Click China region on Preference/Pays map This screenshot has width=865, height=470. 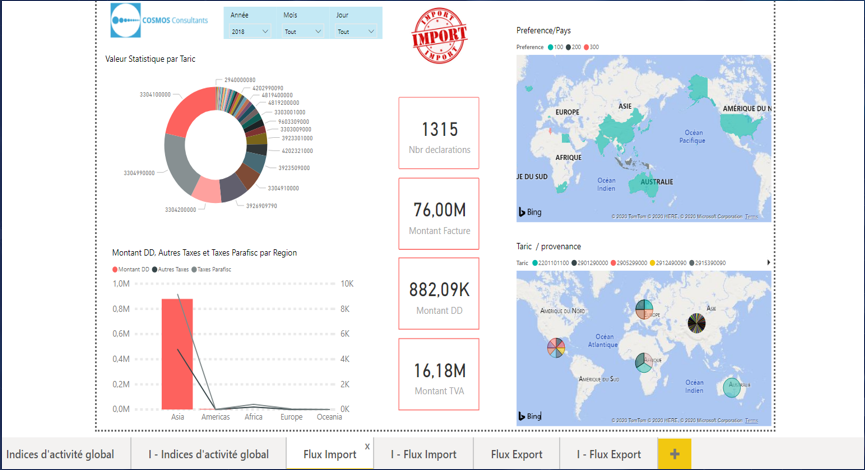pyautogui.click(x=621, y=128)
